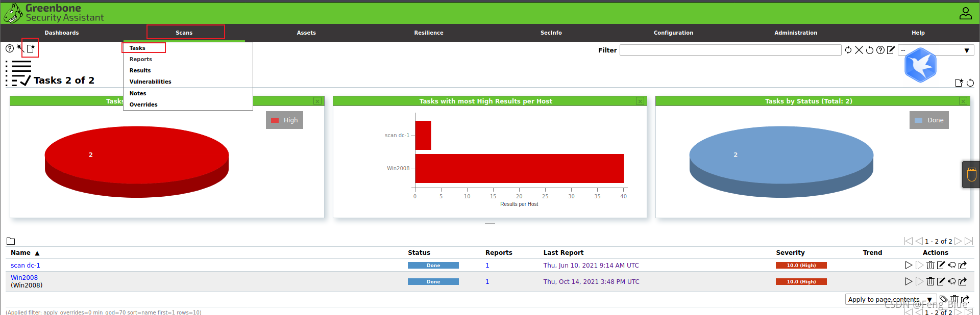The height and width of the screenshot is (315, 980).
Task: Edit the Win2008 task
Action: coord(941,281)
